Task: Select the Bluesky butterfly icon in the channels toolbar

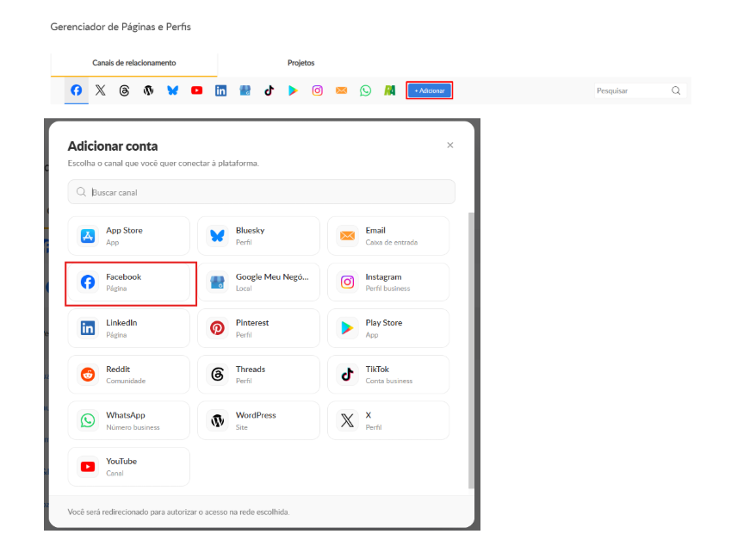Action: (x=172, y=90)
